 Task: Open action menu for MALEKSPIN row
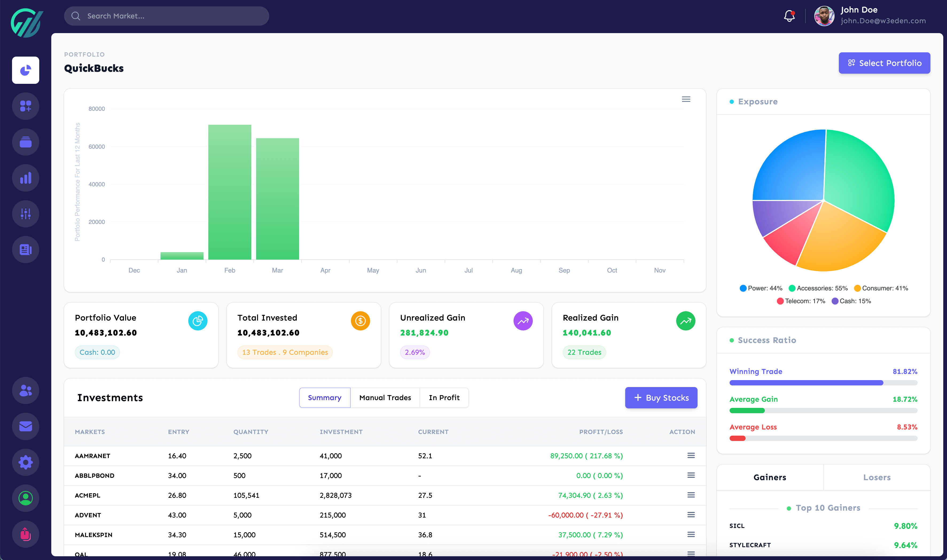691,534
